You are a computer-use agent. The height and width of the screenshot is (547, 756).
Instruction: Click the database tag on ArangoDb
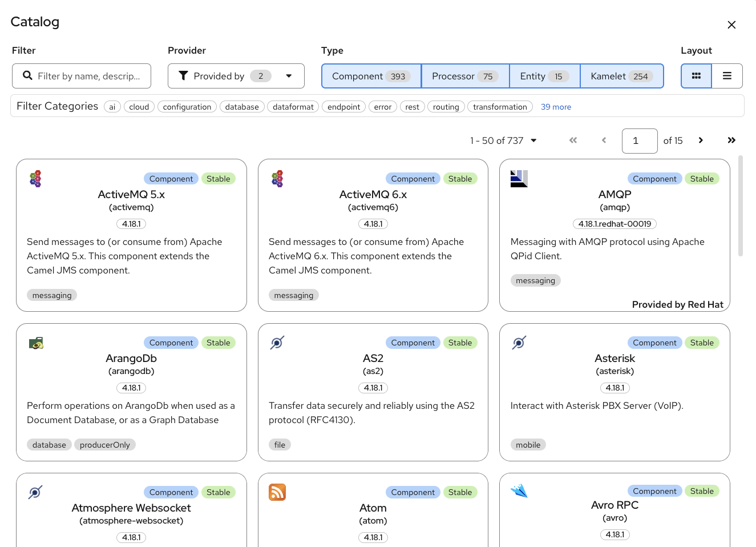[49, 445]
